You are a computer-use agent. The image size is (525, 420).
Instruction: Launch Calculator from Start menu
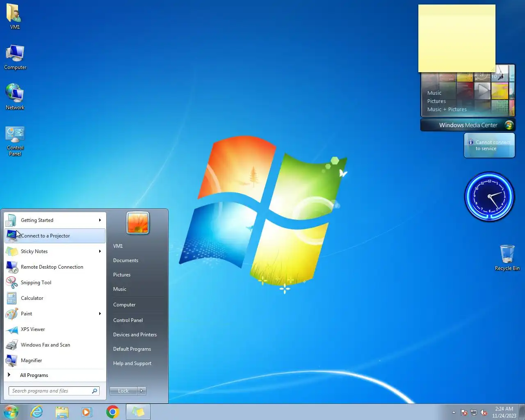[x=55, y=298]
